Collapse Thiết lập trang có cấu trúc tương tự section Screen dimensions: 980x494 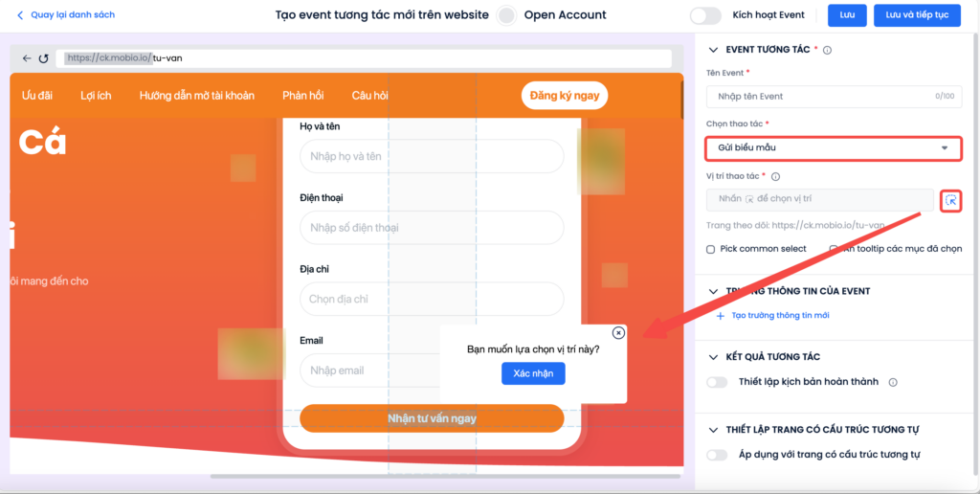(713, 430)
